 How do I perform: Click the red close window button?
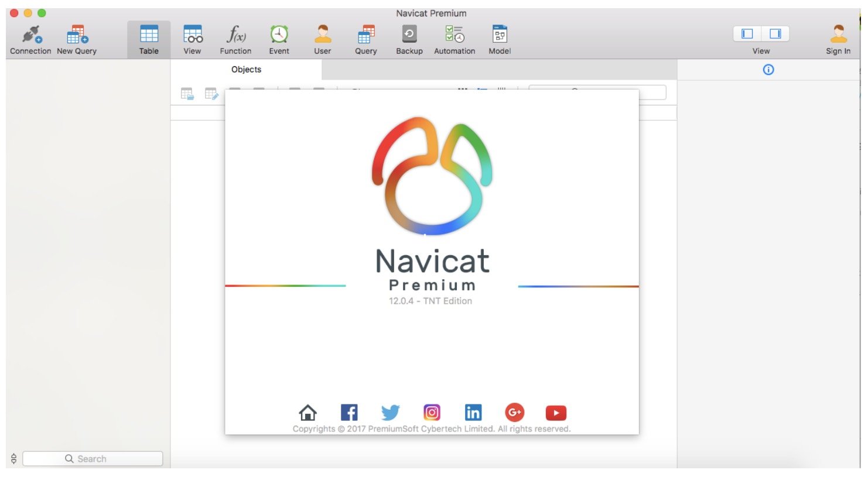pyautogui.click(x=14, y=13)
